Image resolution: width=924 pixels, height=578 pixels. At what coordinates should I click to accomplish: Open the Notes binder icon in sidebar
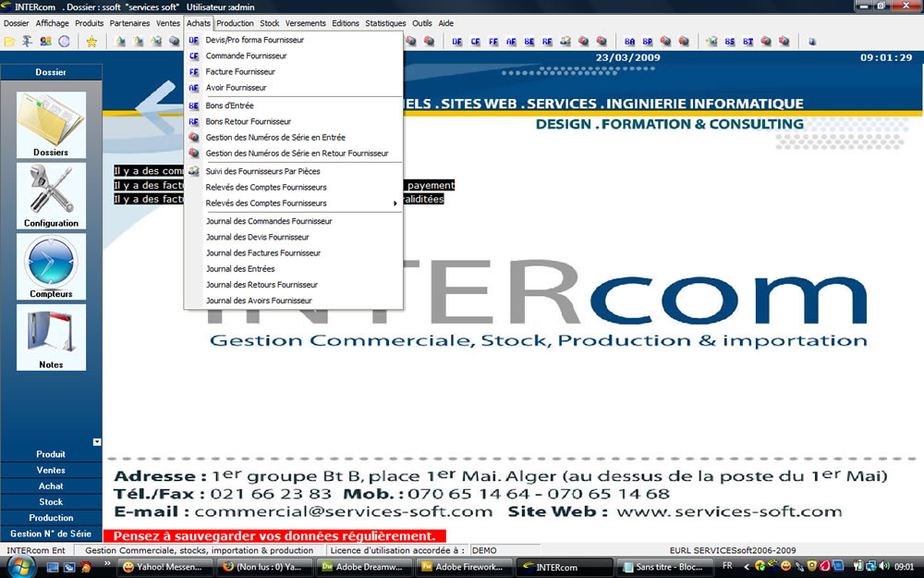click(51, 337)
